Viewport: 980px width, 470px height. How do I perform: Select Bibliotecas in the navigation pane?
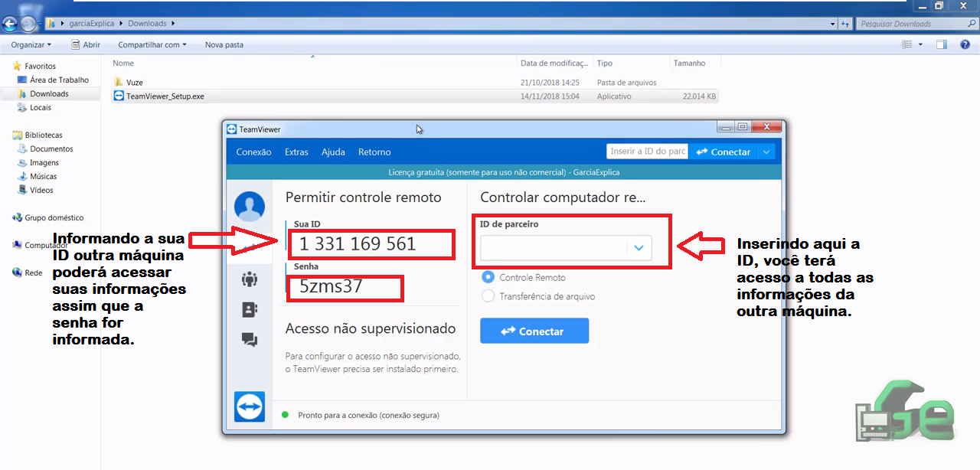(44, 135)
